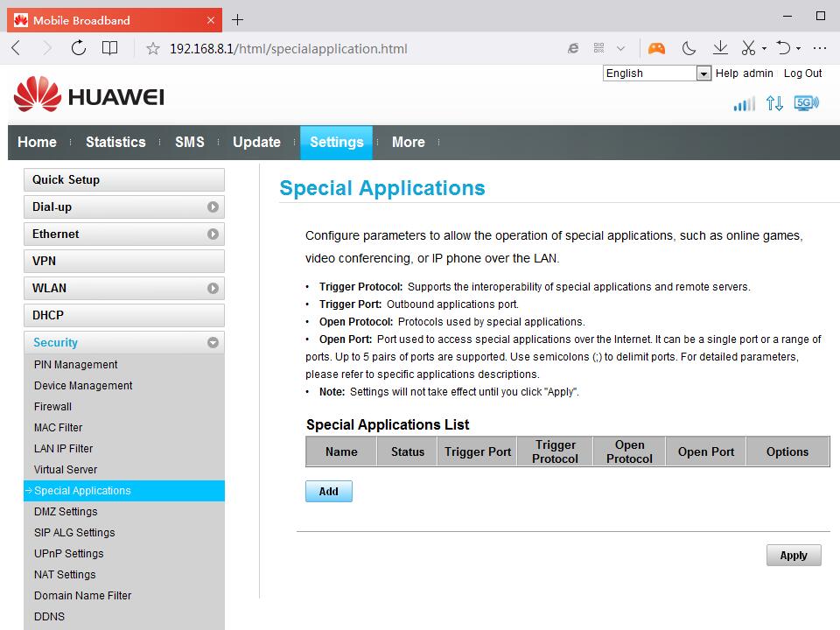The height and width of the screenshot is (630, 840).
Task: Switch to the SMS tab
Action: pos(189,143)
